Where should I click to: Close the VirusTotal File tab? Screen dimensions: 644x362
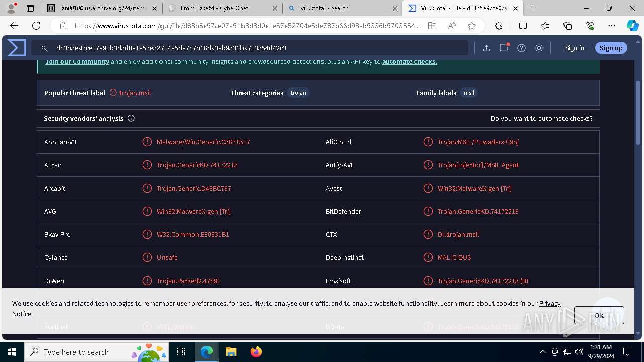515,8
